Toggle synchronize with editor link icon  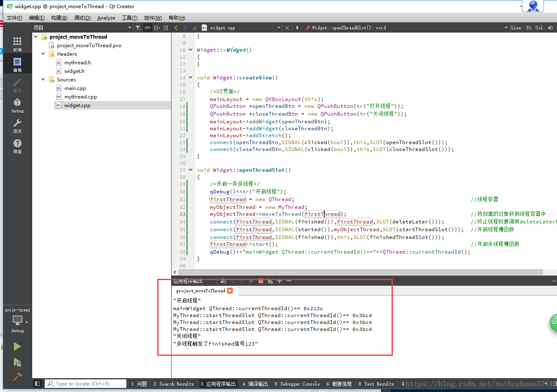(148, 28)
